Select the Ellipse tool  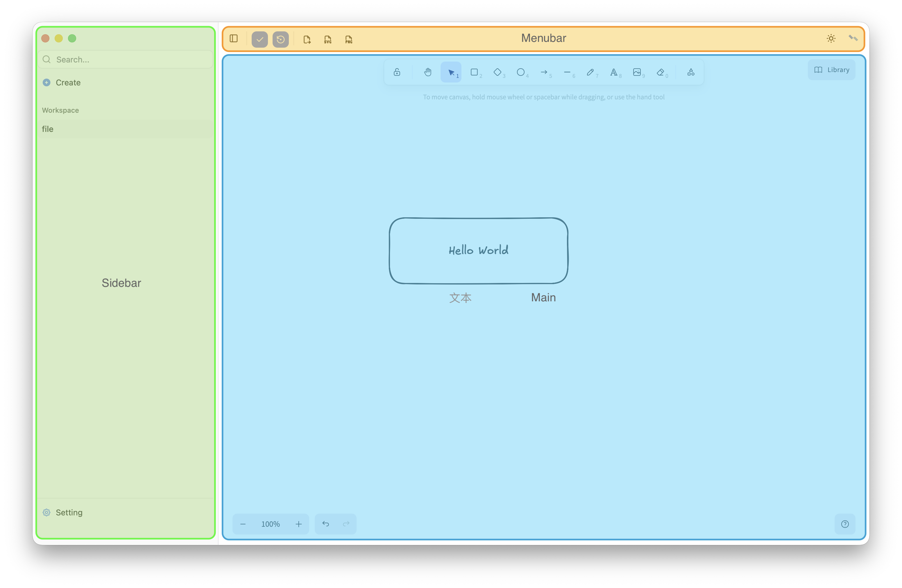click(522, 72)
